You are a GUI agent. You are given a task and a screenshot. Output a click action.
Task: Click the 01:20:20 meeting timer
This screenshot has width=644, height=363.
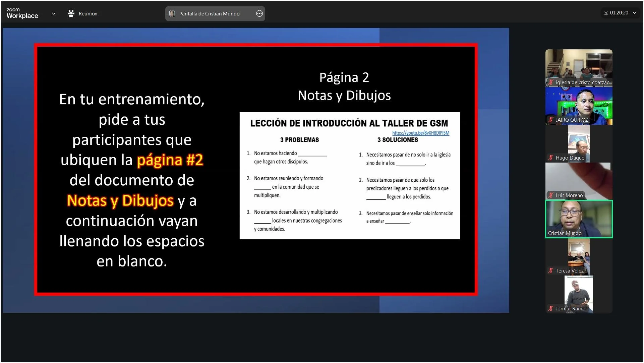click(619, 13)
